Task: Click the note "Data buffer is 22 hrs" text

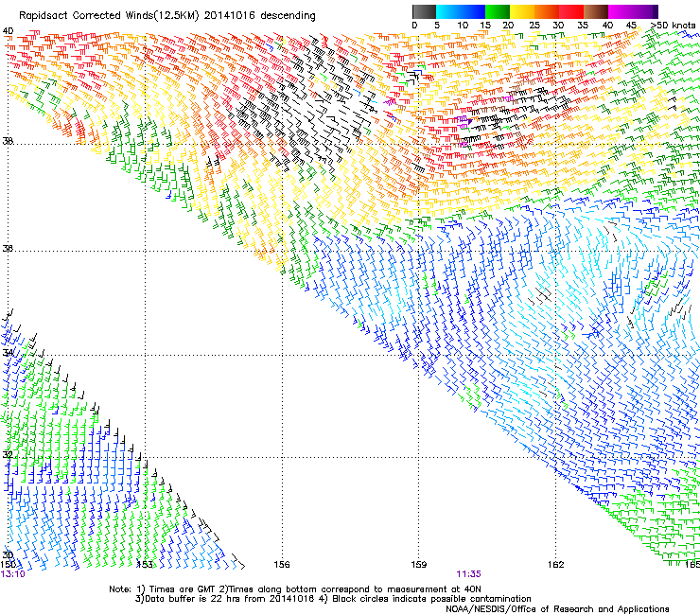Action: click(x=191, y=599)
